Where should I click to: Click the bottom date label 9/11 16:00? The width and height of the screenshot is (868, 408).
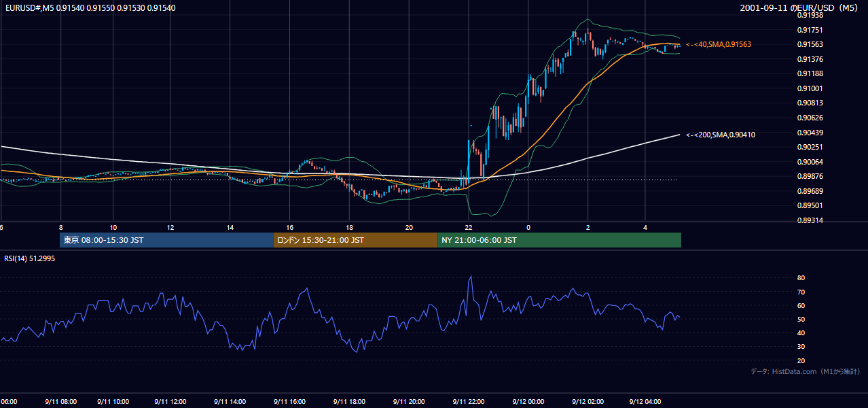coord(291,401)
